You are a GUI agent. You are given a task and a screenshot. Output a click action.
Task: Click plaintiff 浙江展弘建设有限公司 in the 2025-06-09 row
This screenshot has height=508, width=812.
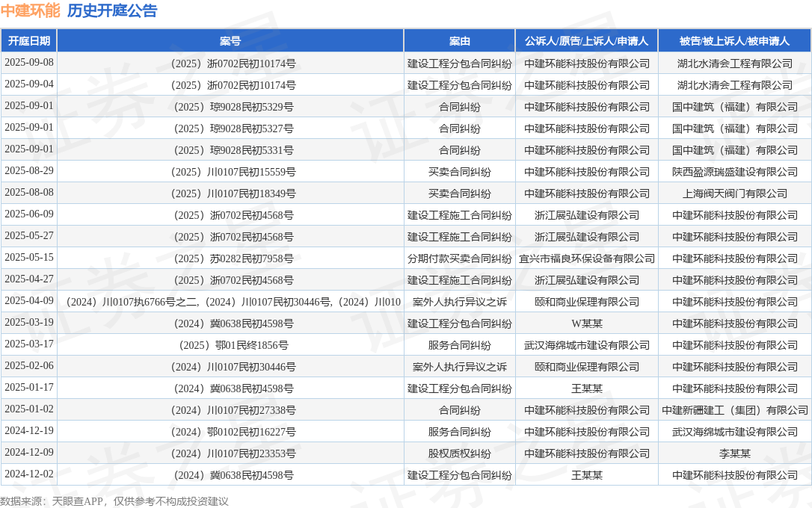587,216
